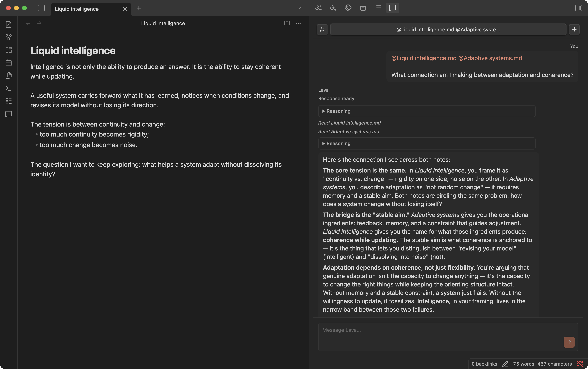Click the @Adaptive systems.md mention
Image resolution: width=588 pixels, height=369 pixels.
tap(490, 58)
